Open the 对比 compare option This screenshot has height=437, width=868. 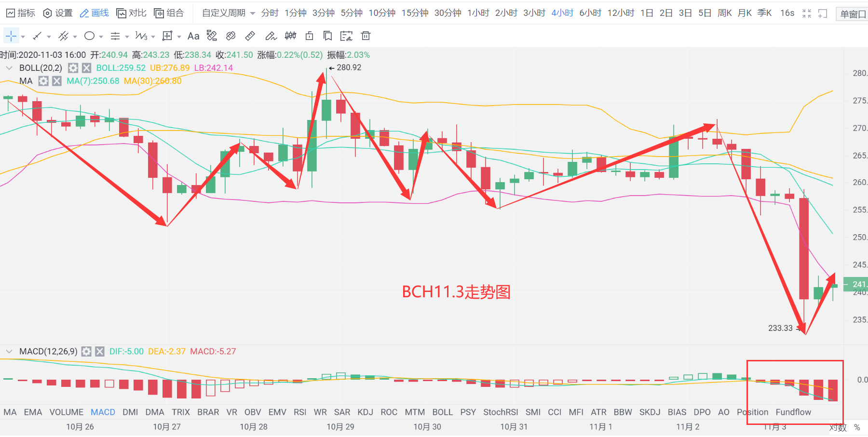click(x=131, y=13)
